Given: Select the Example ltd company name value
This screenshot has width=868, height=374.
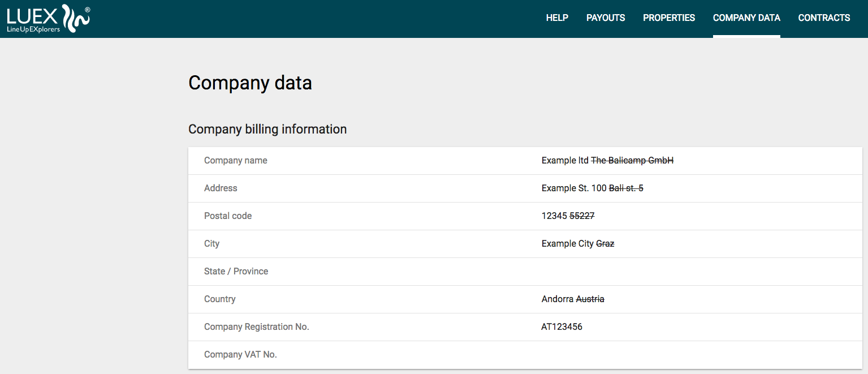Looking at the screenshot, I should 565,161.
